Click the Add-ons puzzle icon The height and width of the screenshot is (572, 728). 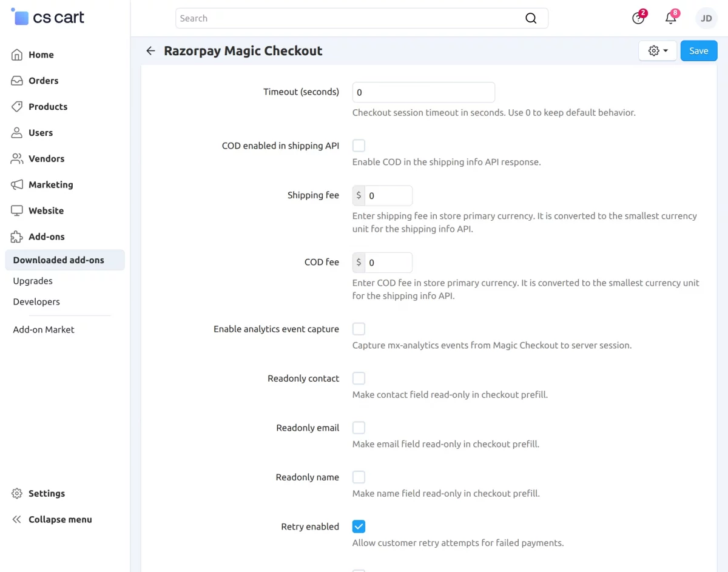[x=17, y=237]
